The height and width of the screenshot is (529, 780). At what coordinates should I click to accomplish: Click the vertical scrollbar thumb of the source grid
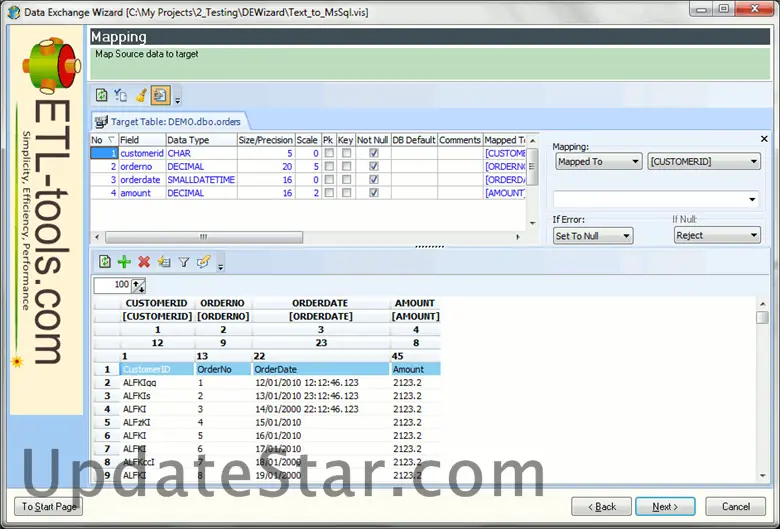pos(762,317)
